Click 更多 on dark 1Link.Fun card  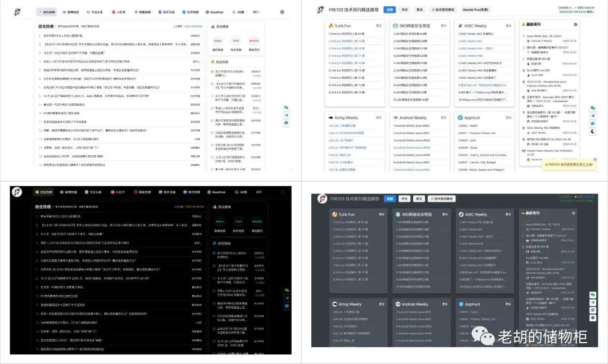[x=382, y=214]
